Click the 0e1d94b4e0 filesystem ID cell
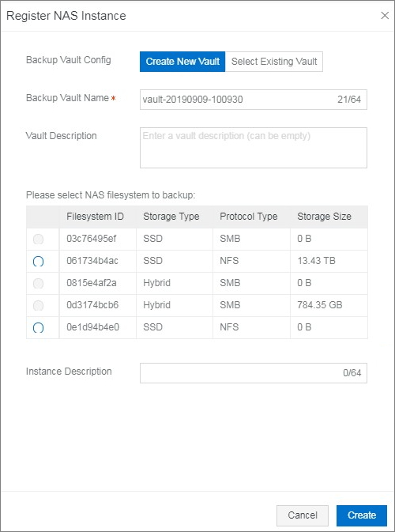The height and width of the screenshot is (532, 395). click(98, 327)
